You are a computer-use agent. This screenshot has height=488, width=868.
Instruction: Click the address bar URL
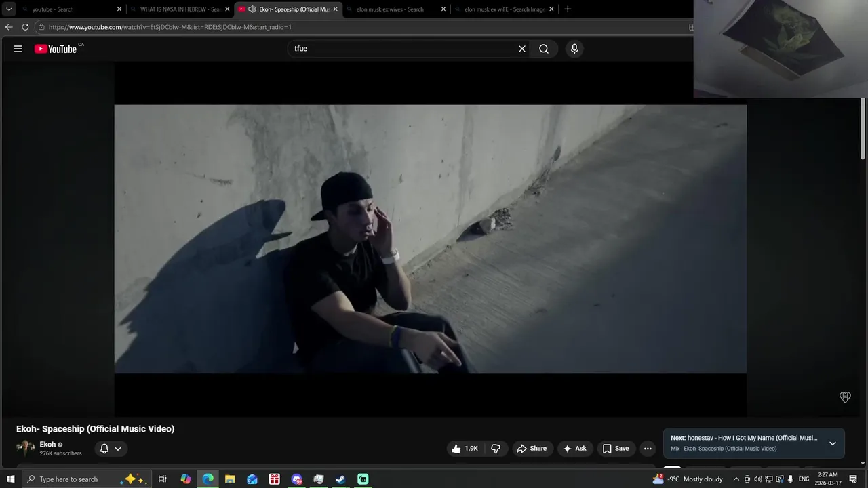170,27
